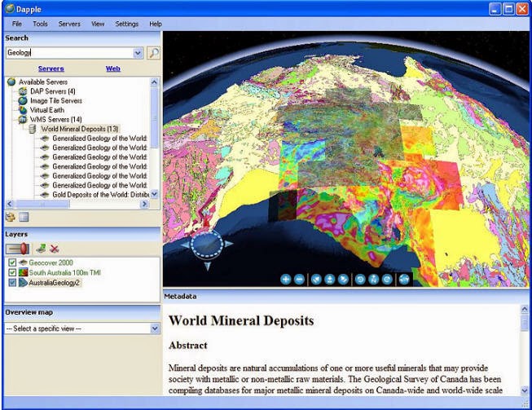This screenshot has height=410, width=532.
Task: Click the Servers link under search
Action: tap(51, 68)
